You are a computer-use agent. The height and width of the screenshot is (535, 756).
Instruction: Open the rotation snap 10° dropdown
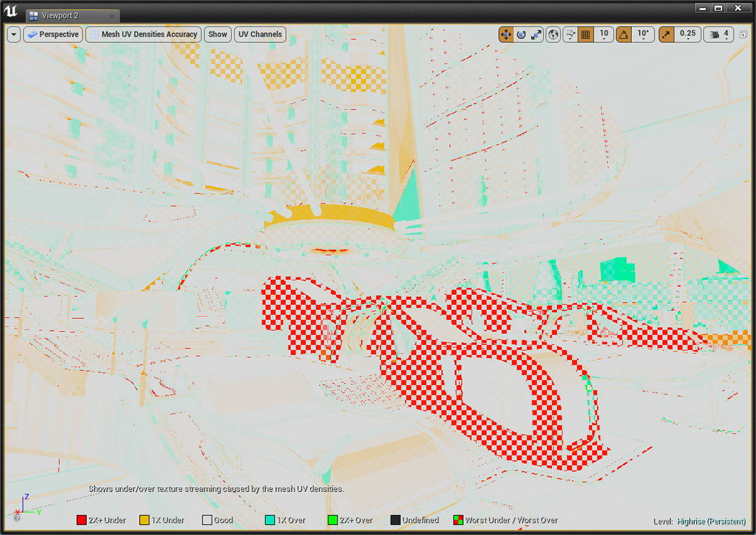point(643,35)
